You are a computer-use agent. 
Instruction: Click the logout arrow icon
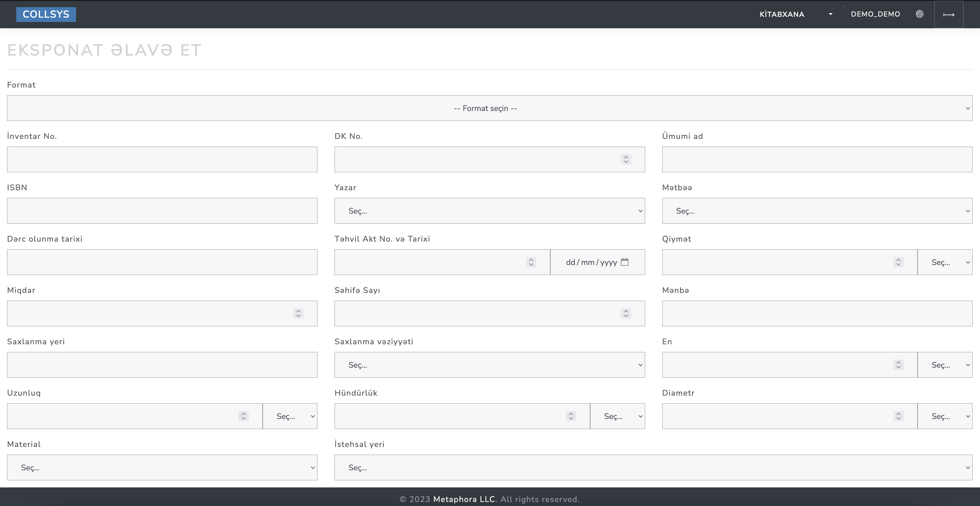click(x=948, y=15)
